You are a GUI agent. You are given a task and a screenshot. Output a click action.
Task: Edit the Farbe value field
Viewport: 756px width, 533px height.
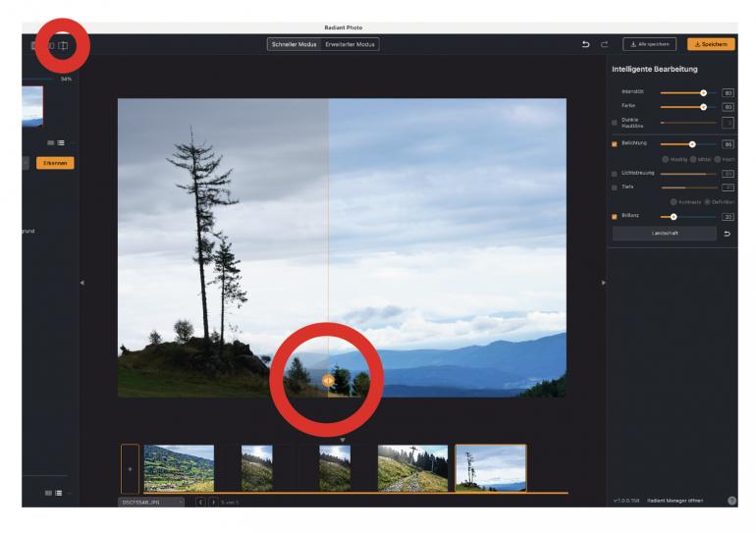(729, 107)
